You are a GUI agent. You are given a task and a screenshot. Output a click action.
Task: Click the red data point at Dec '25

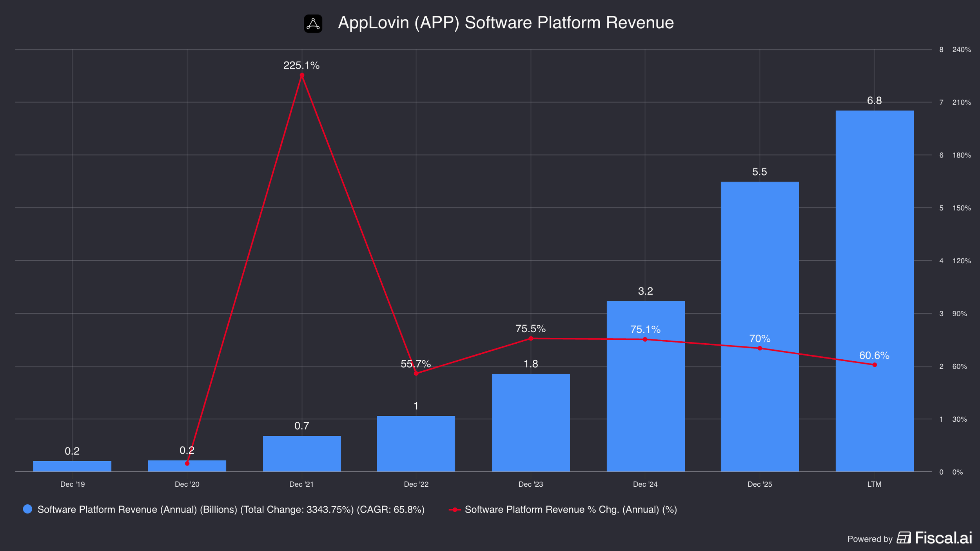tap(760, 348)
